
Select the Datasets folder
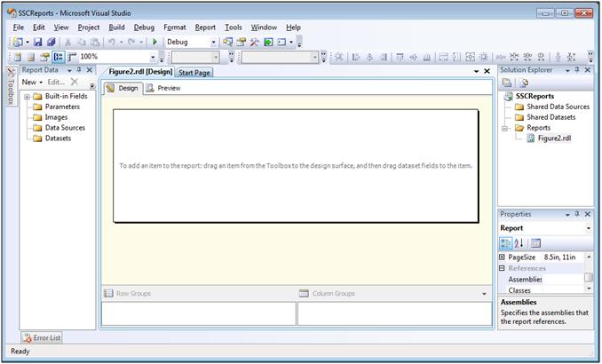(58, 138)
